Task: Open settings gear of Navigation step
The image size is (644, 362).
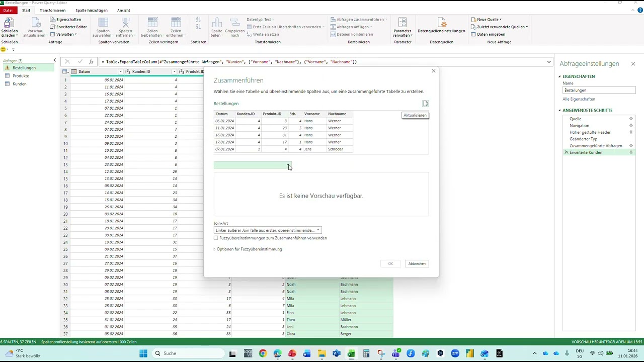Action: coord(631,126)
